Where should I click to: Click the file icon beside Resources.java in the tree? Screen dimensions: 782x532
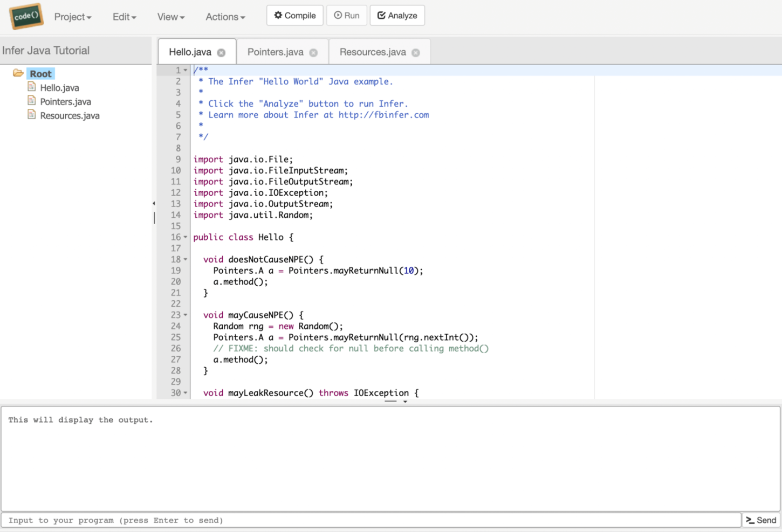pos(32,115)
